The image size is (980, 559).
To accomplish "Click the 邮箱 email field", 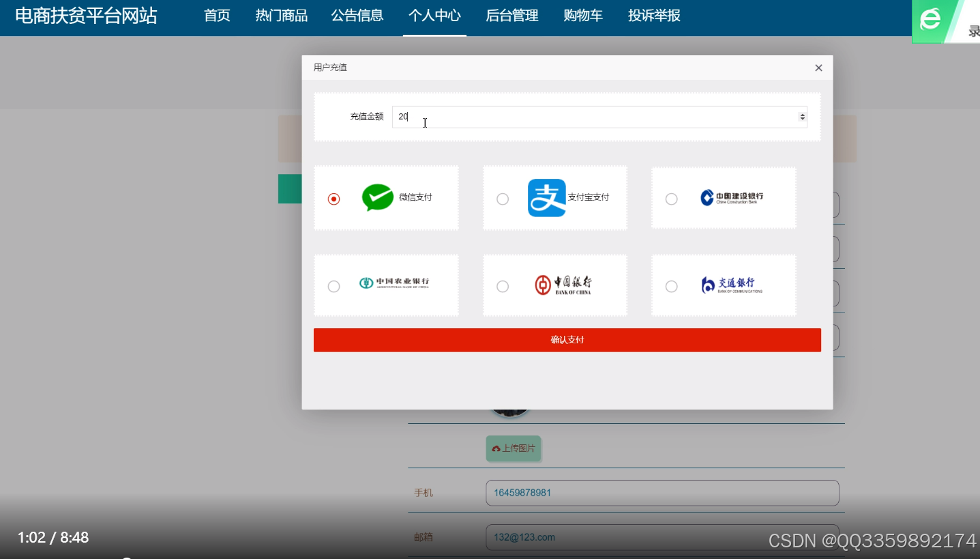I will coord(662,537).
